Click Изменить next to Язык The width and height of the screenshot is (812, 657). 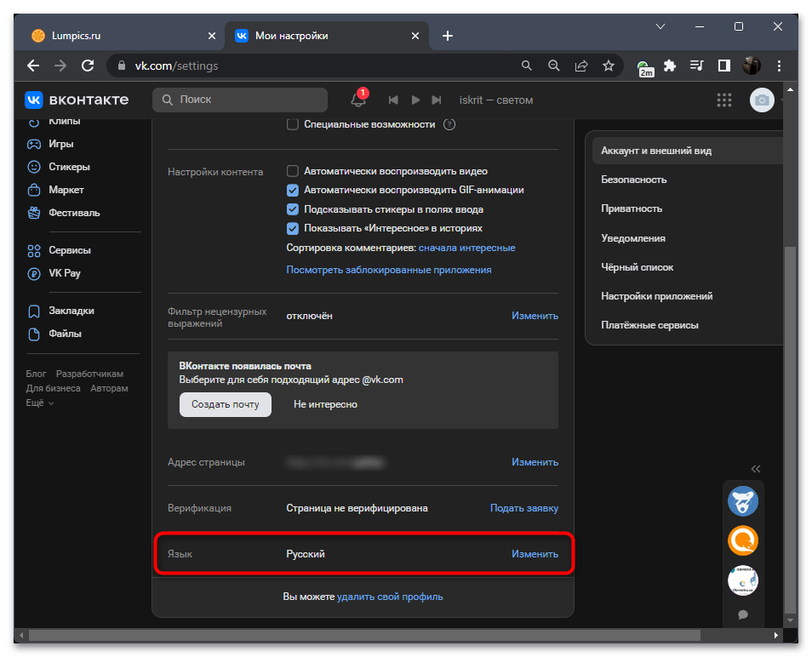535,554
